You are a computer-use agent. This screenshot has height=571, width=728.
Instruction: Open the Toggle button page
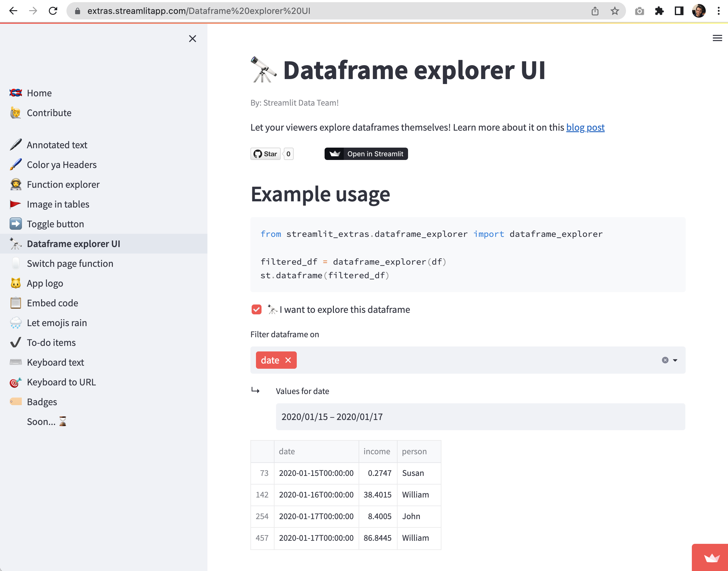coord(55,224)
